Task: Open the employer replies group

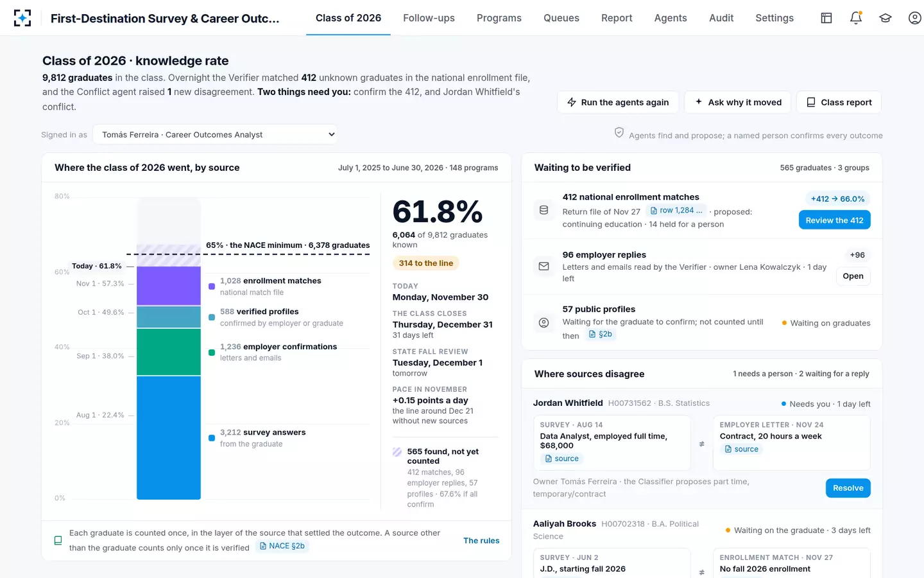Action: pyautogui.click(x=853, y=276)
